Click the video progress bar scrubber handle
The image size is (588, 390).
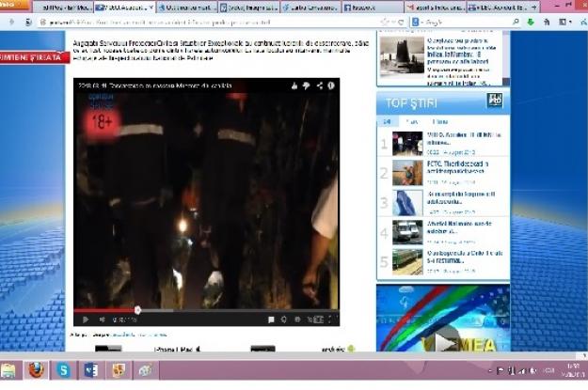[x=137, y=310]
